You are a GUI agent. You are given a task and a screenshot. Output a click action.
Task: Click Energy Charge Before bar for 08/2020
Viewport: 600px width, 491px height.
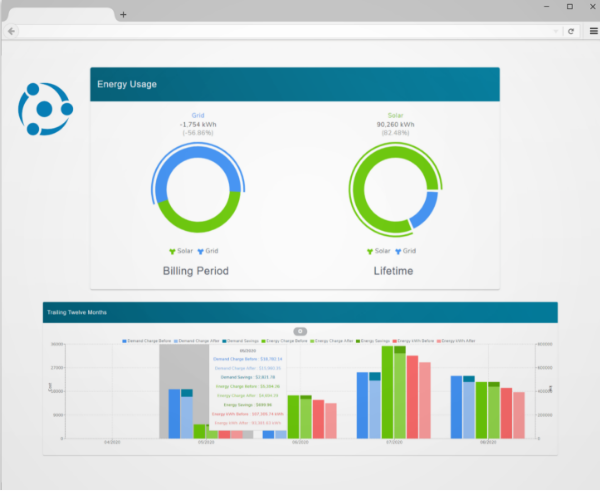[x=481, y=410]
